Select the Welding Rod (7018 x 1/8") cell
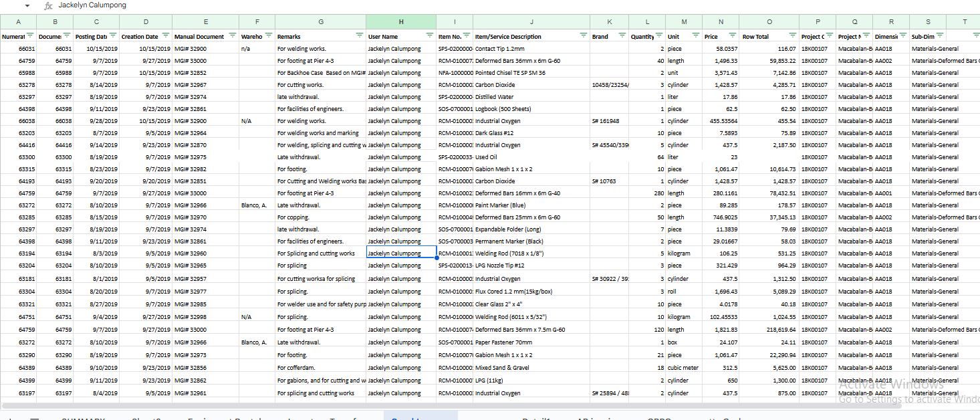This screenshot has height=420, width=980. tap(531, 253)
